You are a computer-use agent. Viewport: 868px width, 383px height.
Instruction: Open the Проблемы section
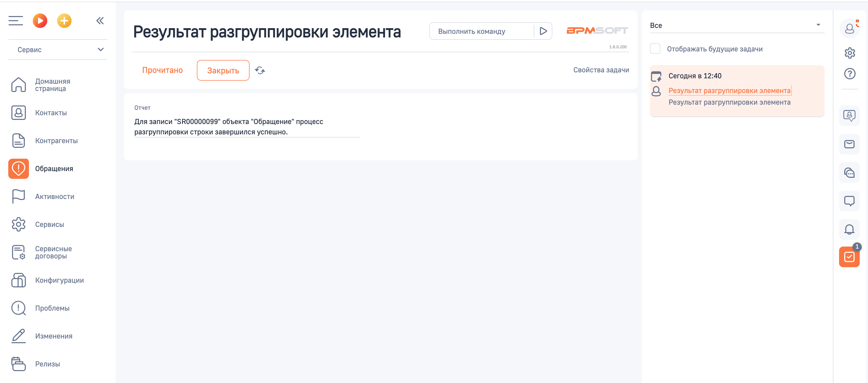pyautogui.click(x=52, y=308)
